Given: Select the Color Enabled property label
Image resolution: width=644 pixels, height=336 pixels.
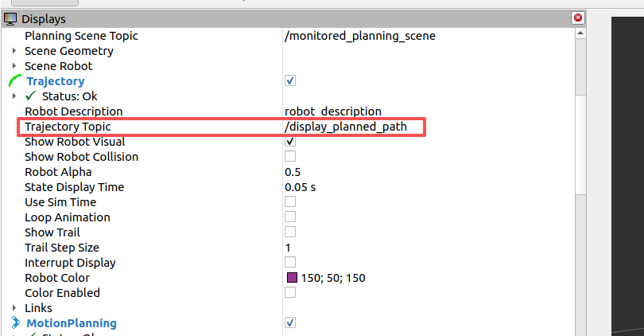Looking at the screenshot, I should coord(63,293).
